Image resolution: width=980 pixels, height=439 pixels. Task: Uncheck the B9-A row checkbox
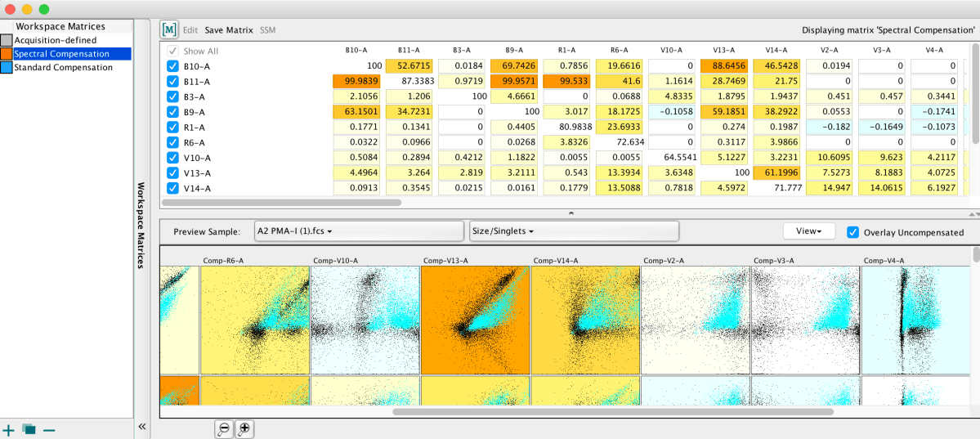(172, 112)
